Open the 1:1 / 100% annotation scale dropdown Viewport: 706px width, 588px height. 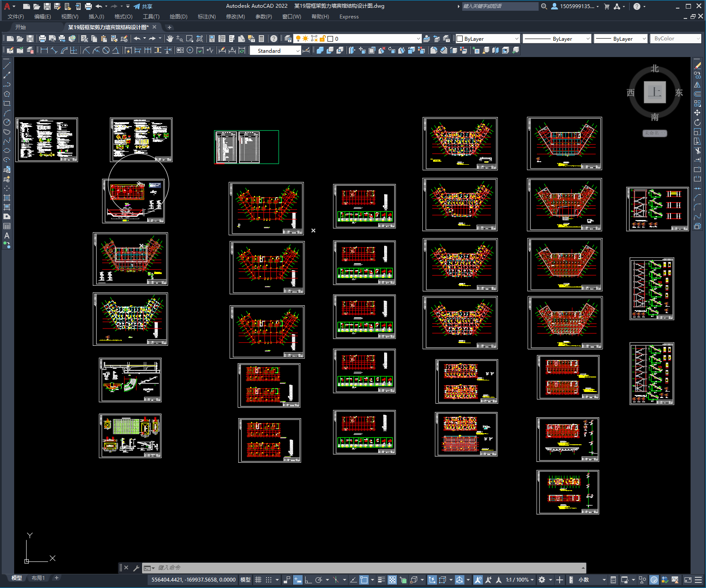(x=519, y=580)
